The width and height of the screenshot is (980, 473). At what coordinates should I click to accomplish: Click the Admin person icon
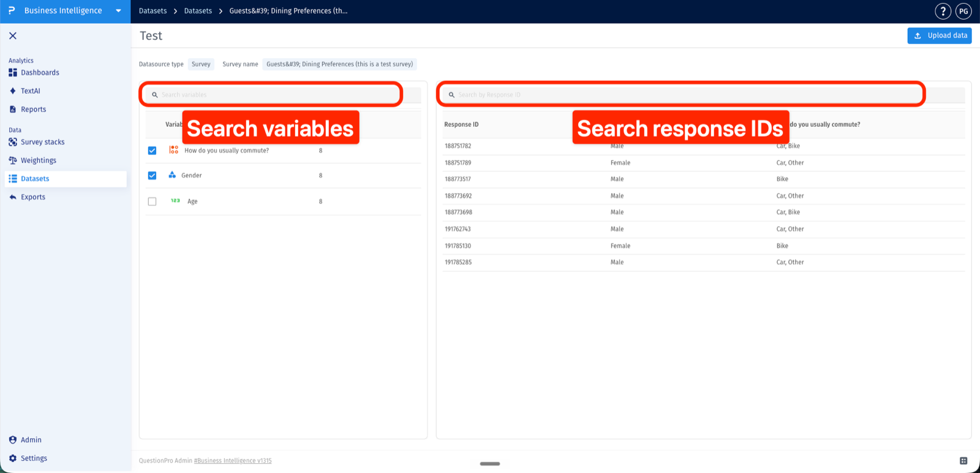click(x=13, y=439)
